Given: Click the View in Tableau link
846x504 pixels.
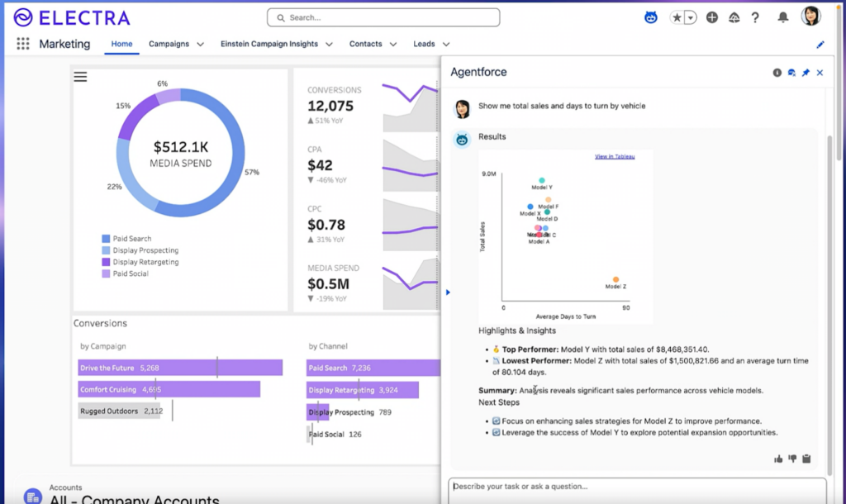Looking at the screenshot, I should (615, 156).
